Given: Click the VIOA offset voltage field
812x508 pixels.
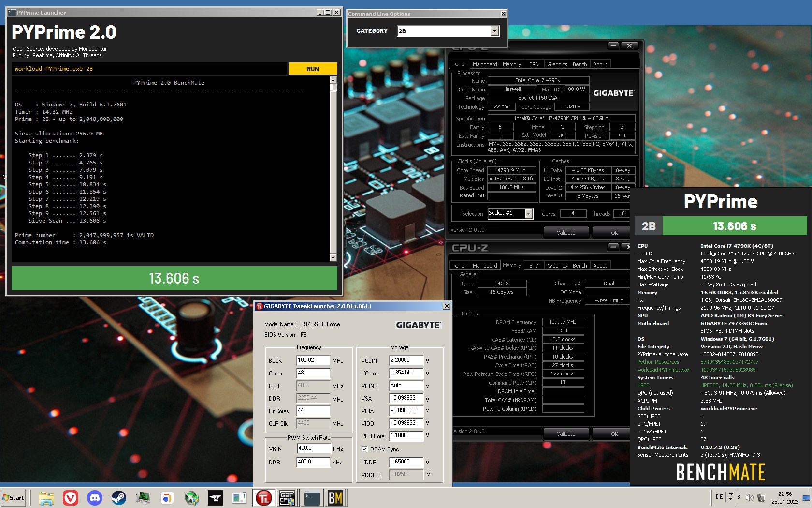Looking at the screenshot, I should [x=406, y=410].
